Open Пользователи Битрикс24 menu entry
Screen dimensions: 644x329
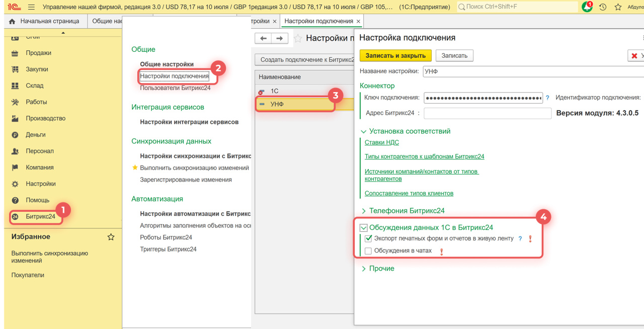click(175, 88)
